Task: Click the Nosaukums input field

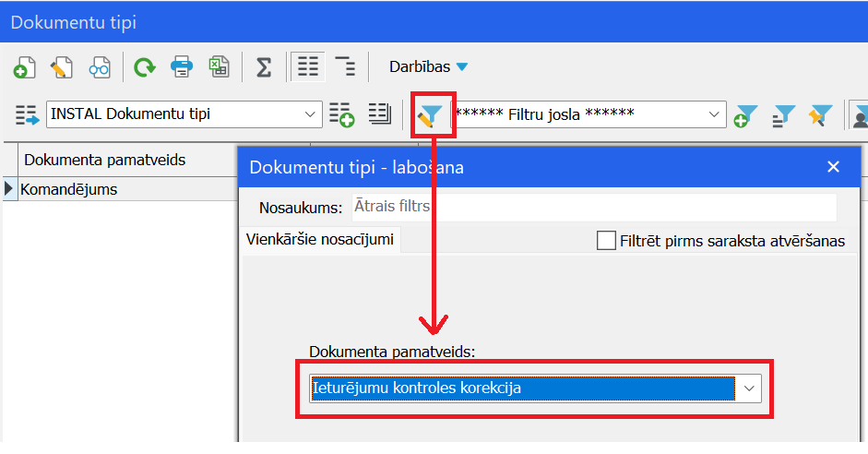Action: (x=594, y=207)
